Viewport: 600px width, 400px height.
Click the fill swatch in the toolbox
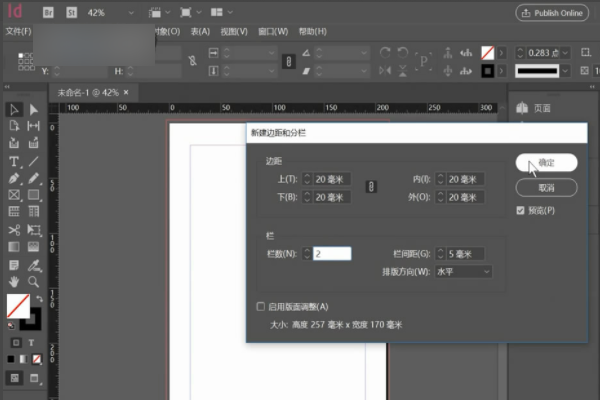[x=18, y=305]
